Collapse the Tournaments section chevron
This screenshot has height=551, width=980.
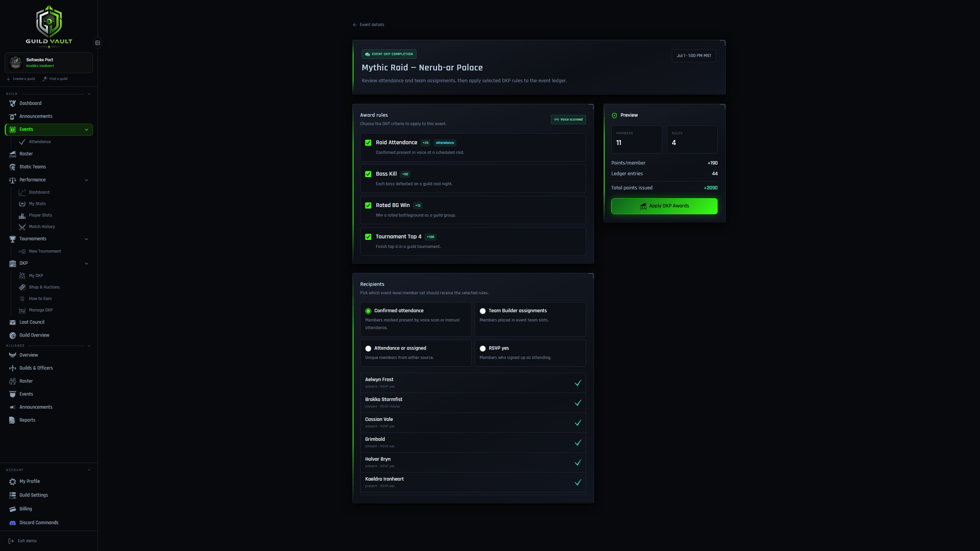click(x=87, y=239)
